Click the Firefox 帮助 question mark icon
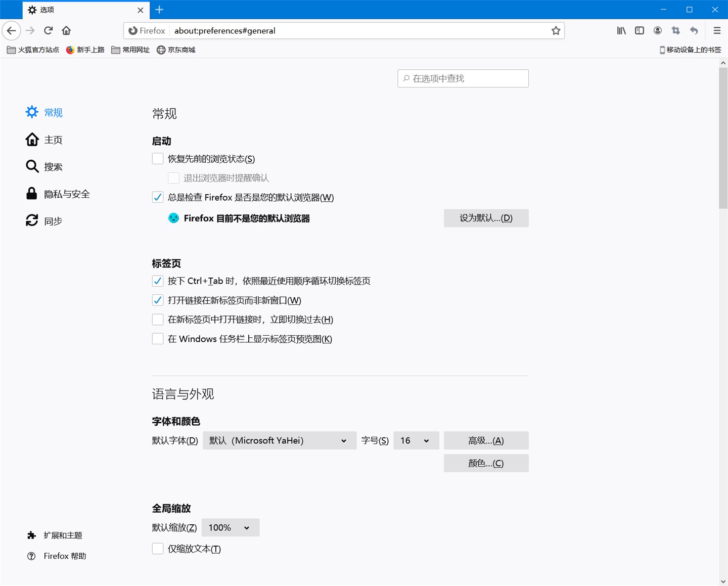Screen dimensions: 728x586 click(x=31, y=556)
